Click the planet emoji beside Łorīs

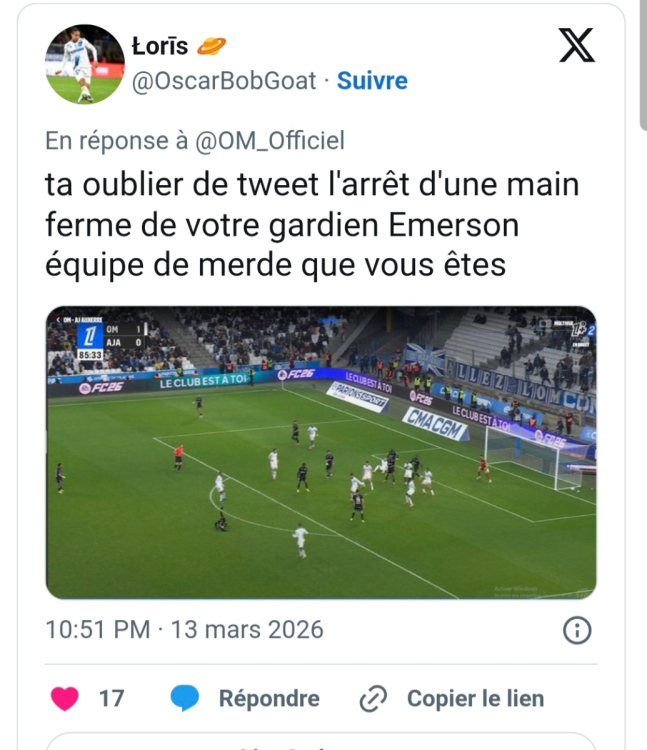211,46
